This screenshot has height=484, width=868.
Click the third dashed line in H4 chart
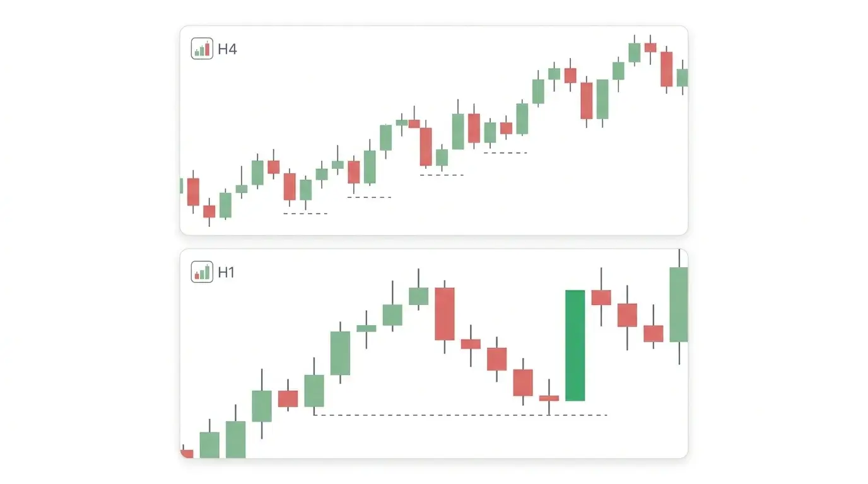pos(442,175)
